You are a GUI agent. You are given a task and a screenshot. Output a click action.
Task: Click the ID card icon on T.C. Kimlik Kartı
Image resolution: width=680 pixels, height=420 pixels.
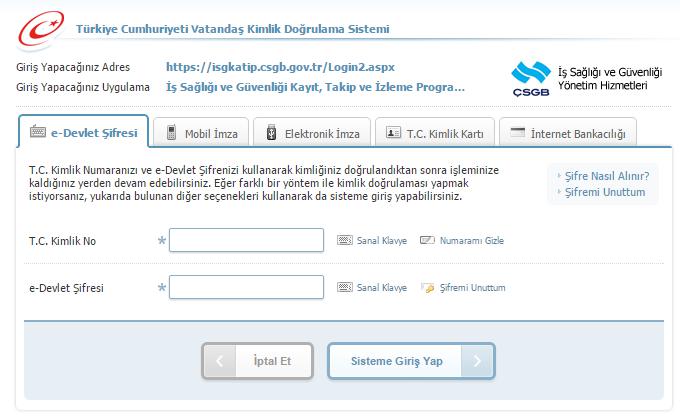point(393,132)
